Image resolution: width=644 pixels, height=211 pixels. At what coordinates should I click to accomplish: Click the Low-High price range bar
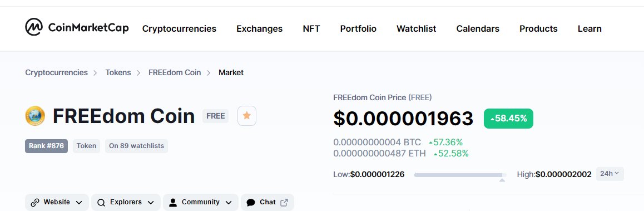[460, 175]
